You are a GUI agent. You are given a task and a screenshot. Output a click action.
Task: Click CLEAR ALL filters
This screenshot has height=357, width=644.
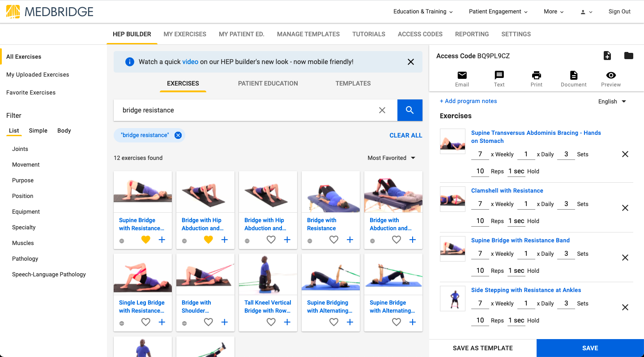pos(406,135)
